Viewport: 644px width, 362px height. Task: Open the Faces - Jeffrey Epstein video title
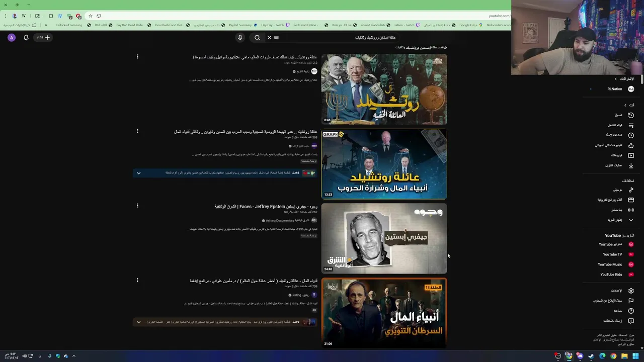[x=266, y=207]
